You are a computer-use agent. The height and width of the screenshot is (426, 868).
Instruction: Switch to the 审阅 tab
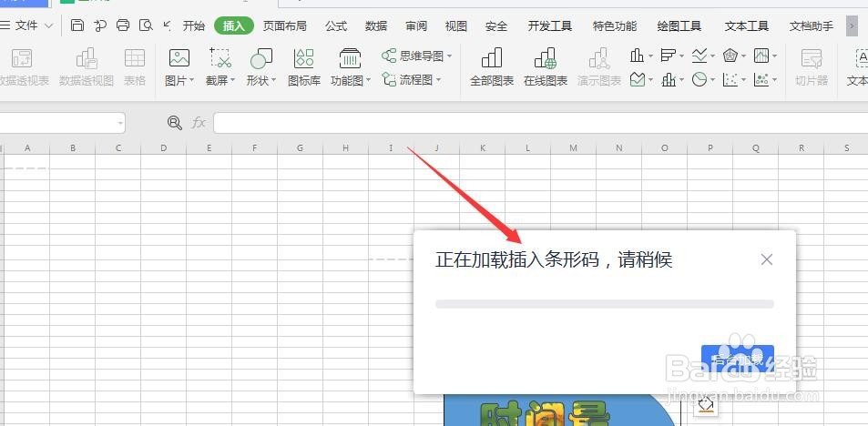click(x=416, y=25)
